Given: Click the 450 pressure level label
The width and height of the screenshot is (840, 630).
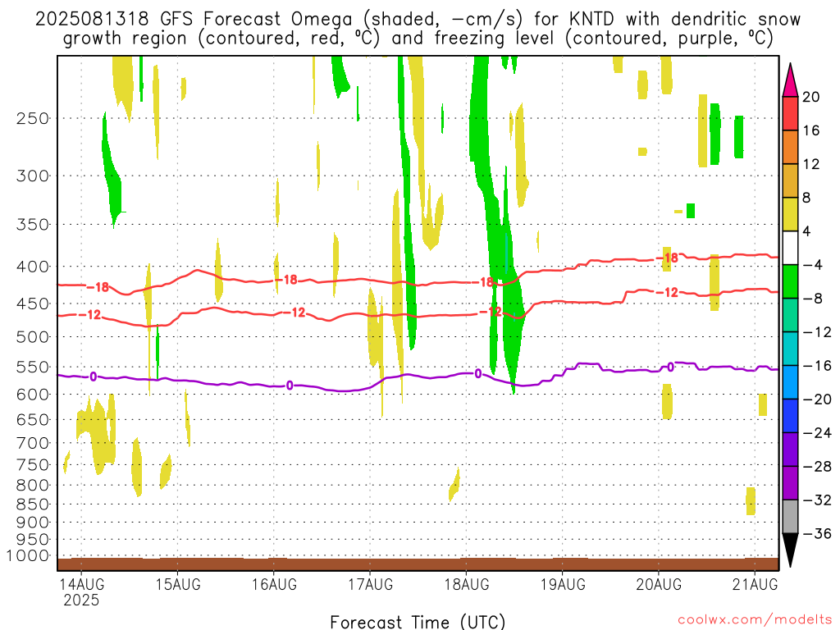Looking at the screenshot, I should pyautogui.click(x=33, y=304).
